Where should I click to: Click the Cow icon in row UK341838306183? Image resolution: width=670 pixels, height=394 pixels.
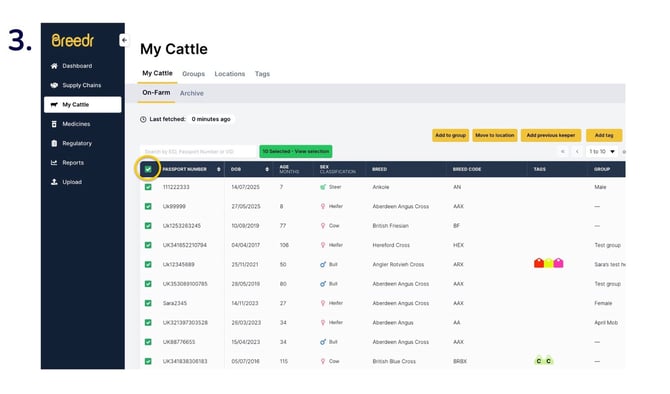pos(323,361)
